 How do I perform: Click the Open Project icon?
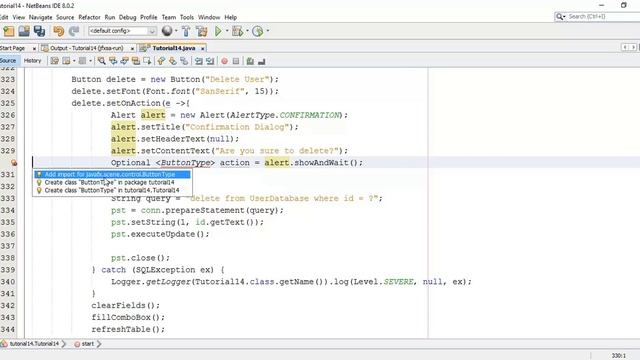pos(24,31)
